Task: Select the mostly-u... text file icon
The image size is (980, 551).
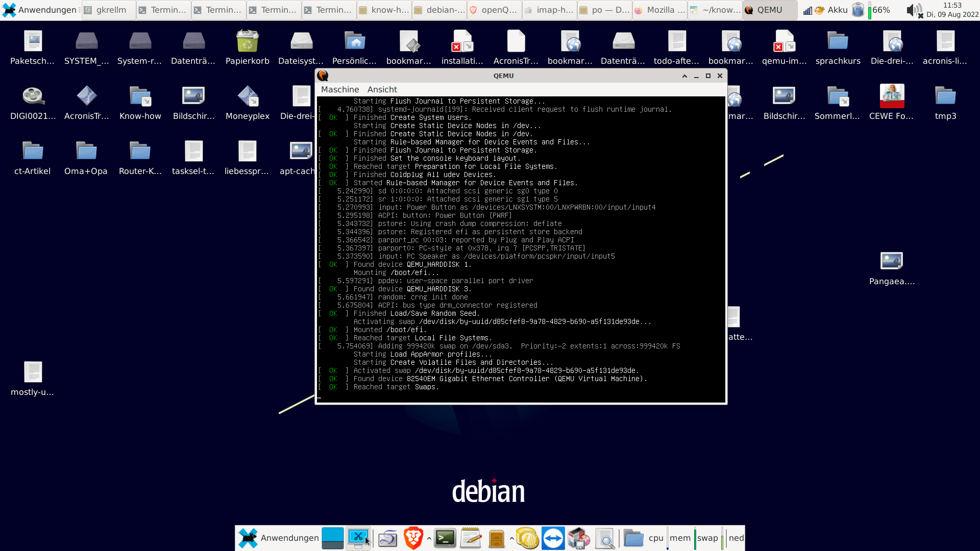Action: pyautogui.click(x=33, y=379)
